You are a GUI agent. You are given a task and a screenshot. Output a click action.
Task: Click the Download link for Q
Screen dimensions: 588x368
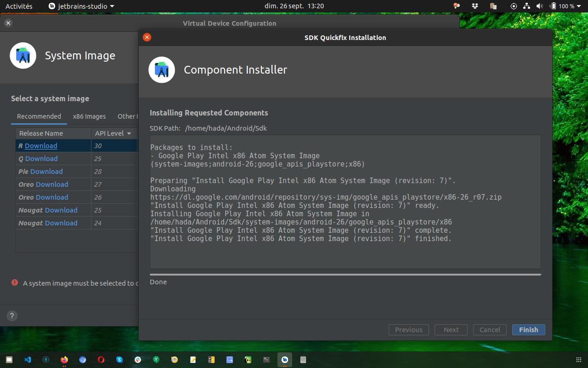(41, 159)
